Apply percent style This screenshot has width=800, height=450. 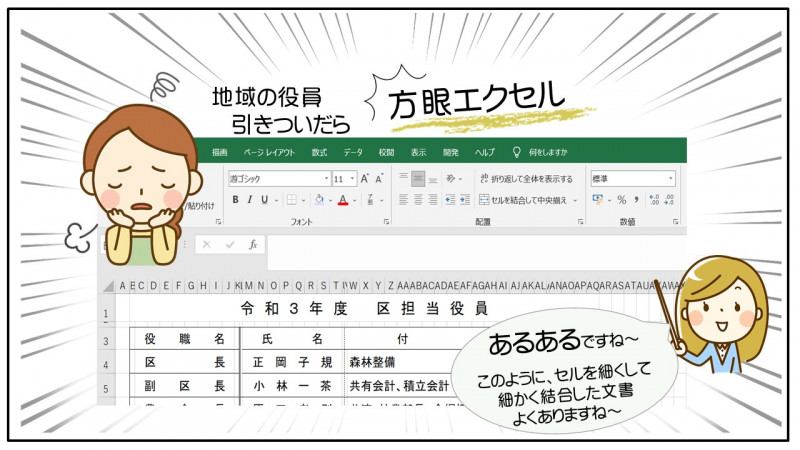click(x=621, y=200)
